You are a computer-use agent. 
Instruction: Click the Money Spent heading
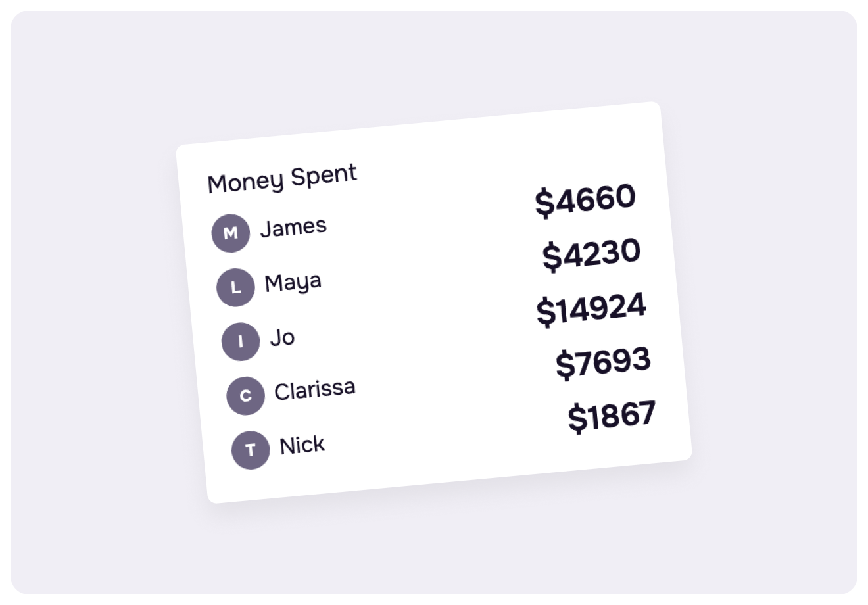[x=282, y=178]
